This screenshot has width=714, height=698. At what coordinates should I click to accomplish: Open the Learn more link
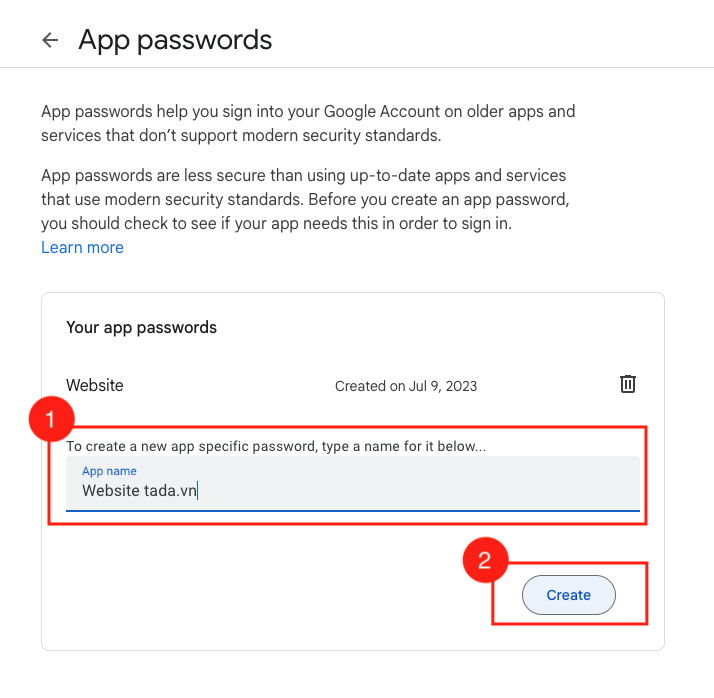coord(82,247)
